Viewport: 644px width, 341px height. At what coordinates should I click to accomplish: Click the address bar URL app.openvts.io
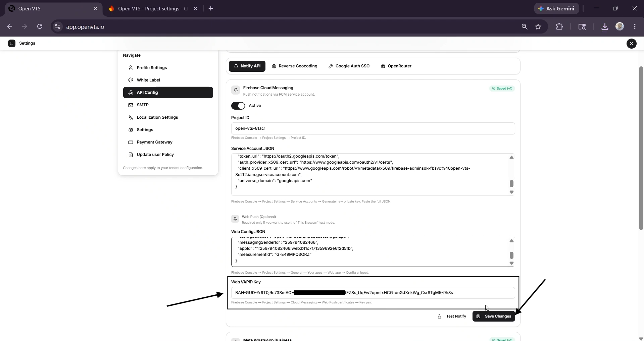tap(85, 27)
